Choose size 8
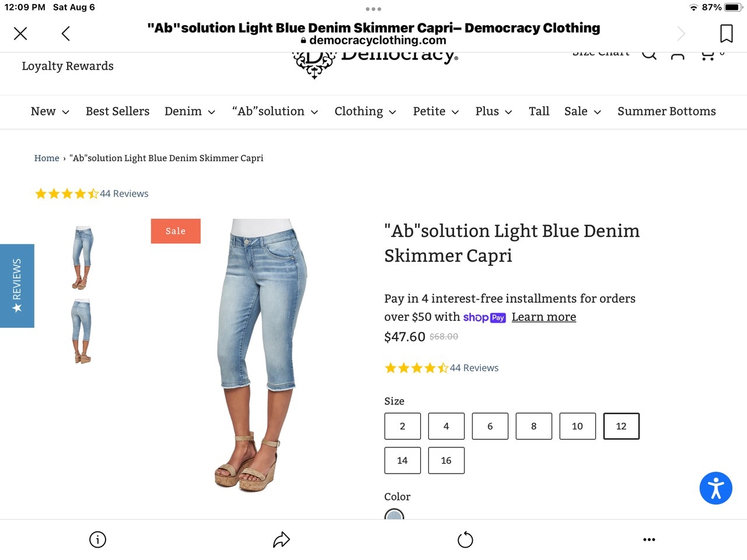Screen dimensions: 747x560 (533, 426)
